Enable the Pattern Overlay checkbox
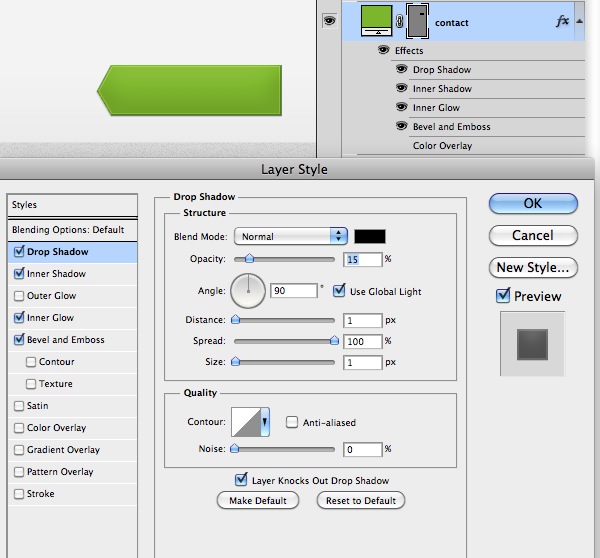600x558 pixels. [x=19, y=472]
